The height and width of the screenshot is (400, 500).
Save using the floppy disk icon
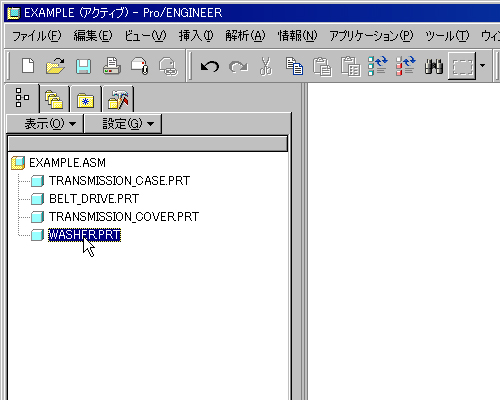[83, 66]
